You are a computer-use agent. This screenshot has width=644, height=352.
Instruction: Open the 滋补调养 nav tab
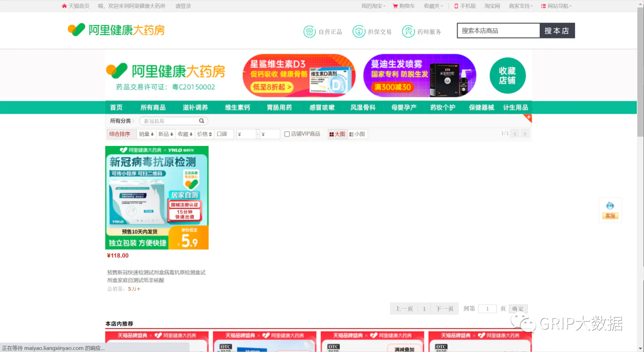(195, 107)
